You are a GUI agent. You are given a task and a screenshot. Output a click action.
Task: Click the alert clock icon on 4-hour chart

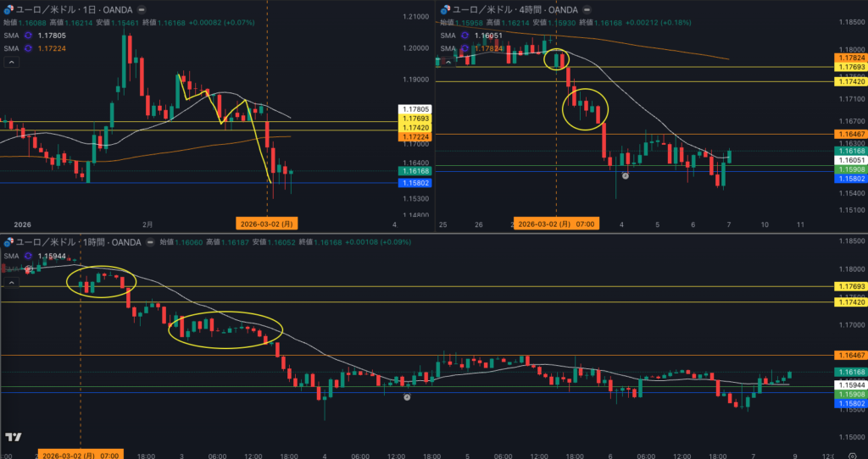(x=625, y=176)
